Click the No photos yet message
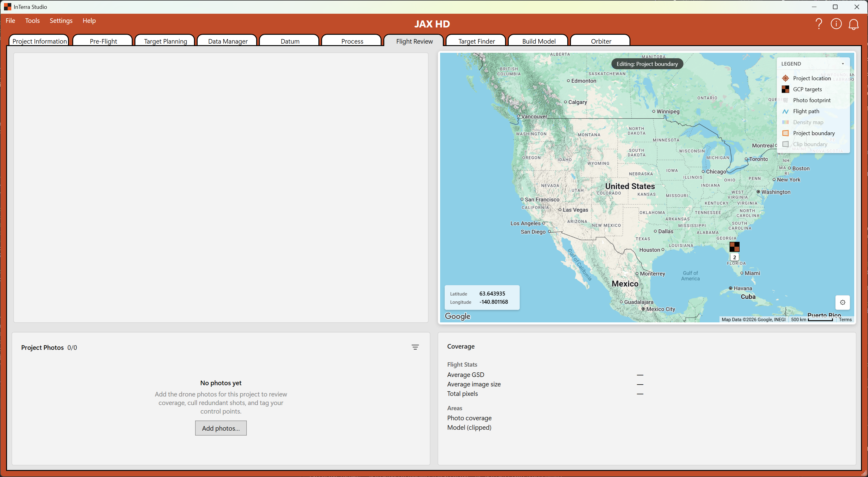 (221, 383)
